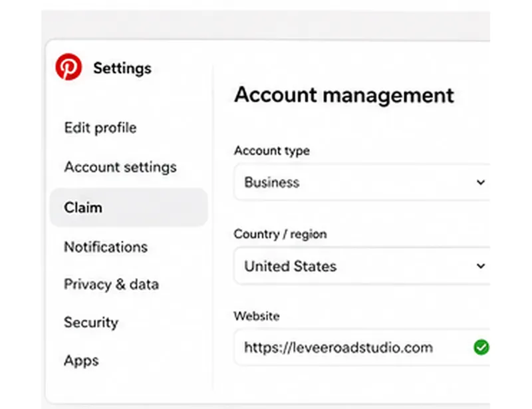Click the Account type label
This screenshot has width=532, height=409.
tap(272, 151)
